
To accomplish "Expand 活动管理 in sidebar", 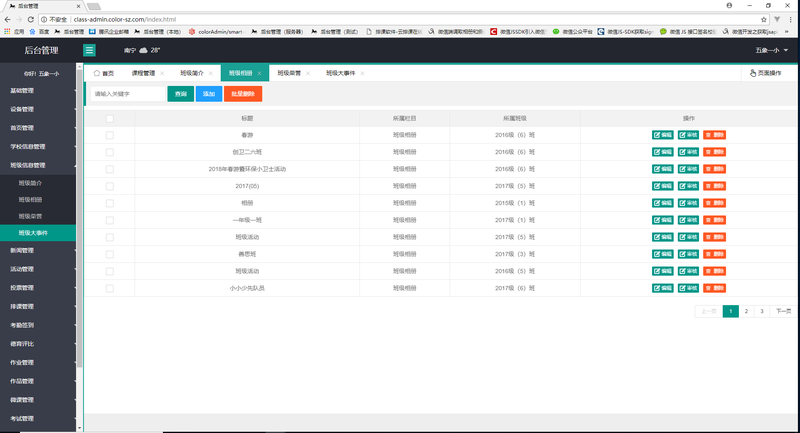I will pyautogui.click(x=38, y=269).
